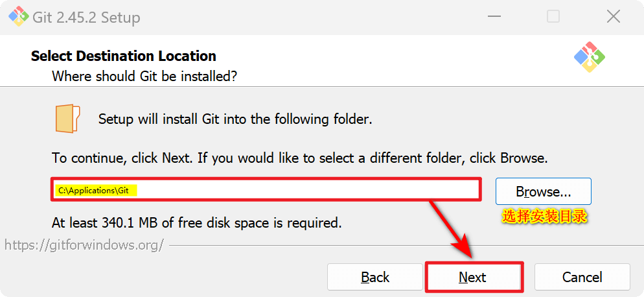Click the "Setup will install Git" message

tap(235, 119)
